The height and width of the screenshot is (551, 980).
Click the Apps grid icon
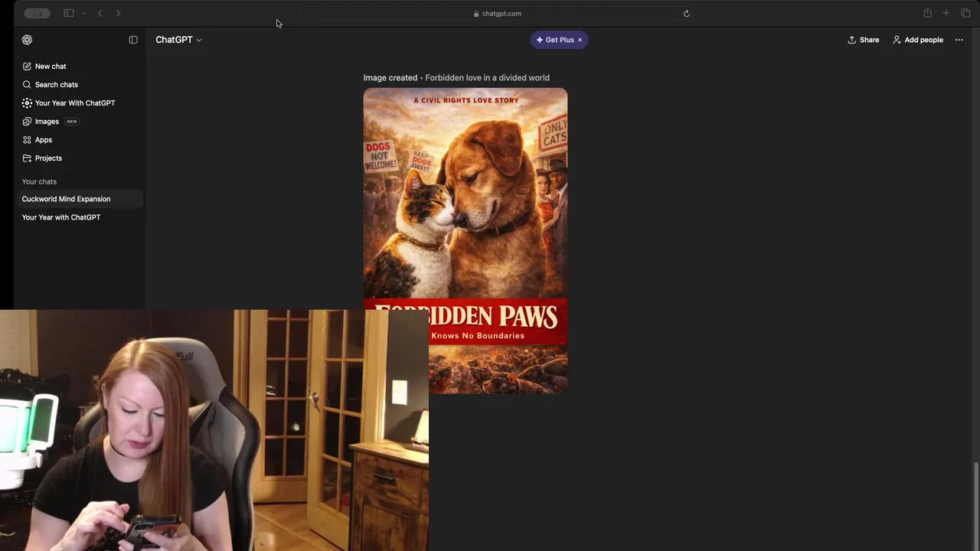pyautogui.click(x=27, y=140)
